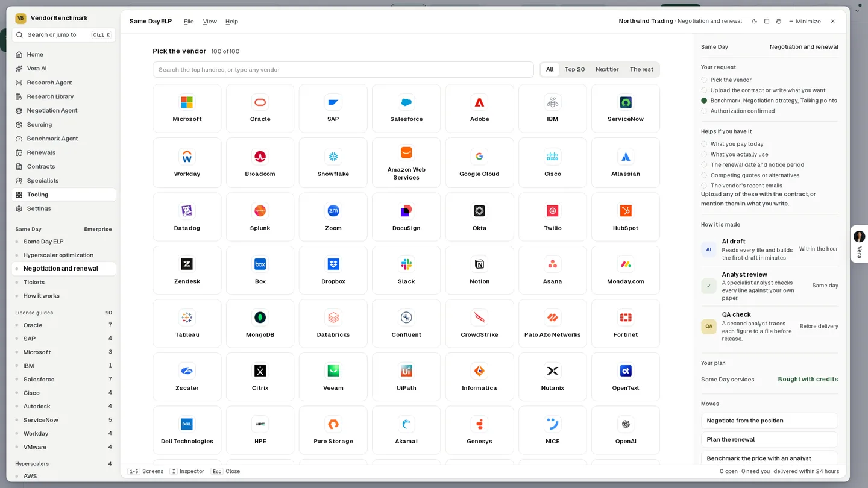The height and width of the screenshot is (488, 868).
Task: Select the Microsoft vendor card
Action: 187,108
